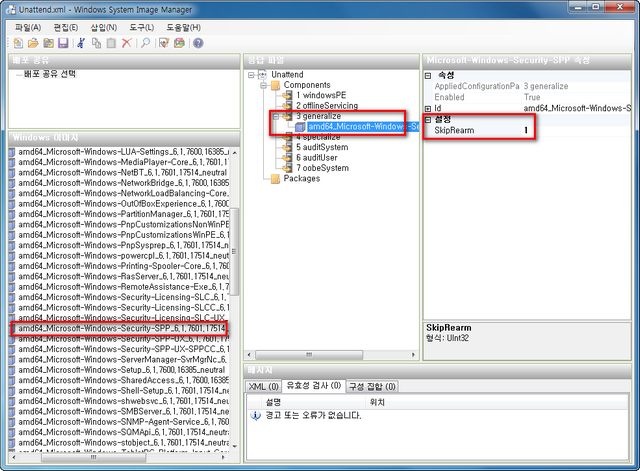Click the image list scroll-up arrow
Screen dimensions: 640x471
pyautogui.click(x=234, y=153)
